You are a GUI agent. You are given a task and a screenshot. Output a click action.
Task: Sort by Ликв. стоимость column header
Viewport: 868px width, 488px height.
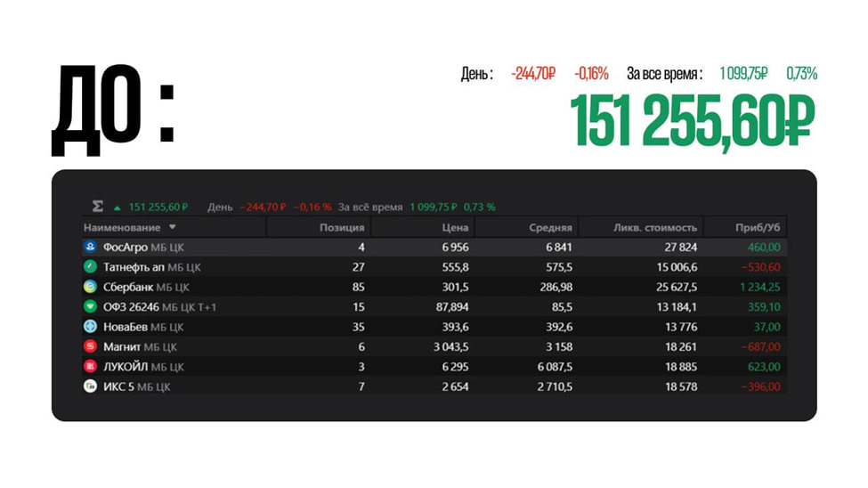pyautogui.click(x=655, y=228)
